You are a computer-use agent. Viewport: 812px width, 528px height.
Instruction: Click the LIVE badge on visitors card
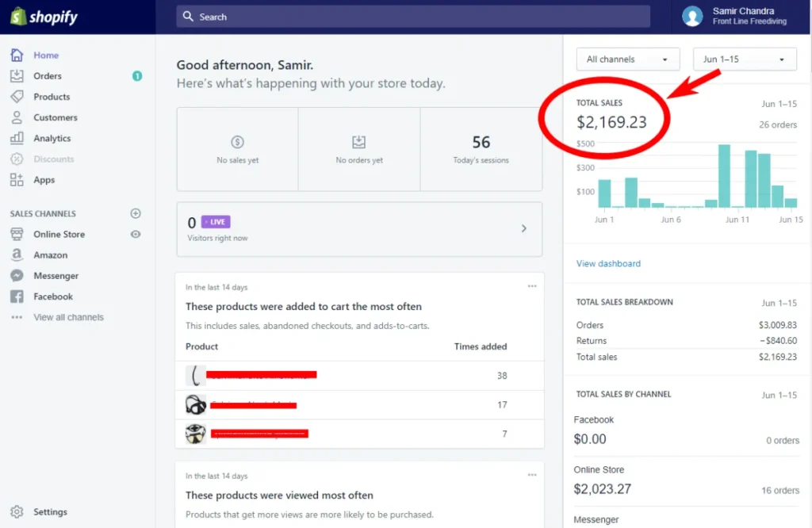(x=216, y=222)
